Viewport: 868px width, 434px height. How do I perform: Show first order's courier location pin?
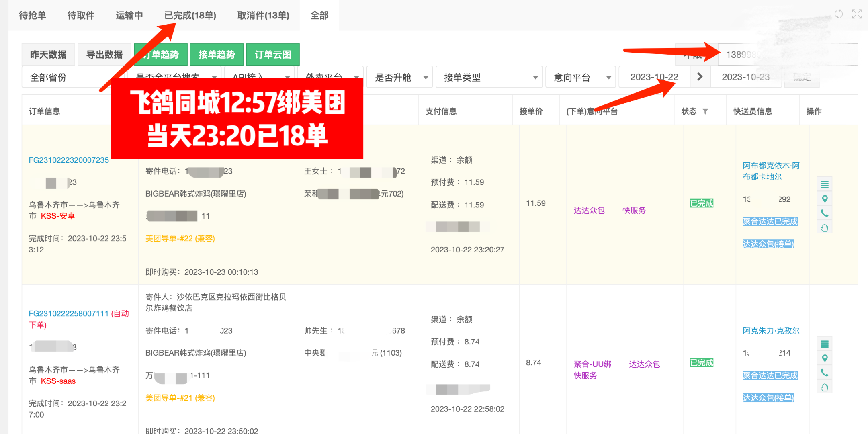coord(825,199)
